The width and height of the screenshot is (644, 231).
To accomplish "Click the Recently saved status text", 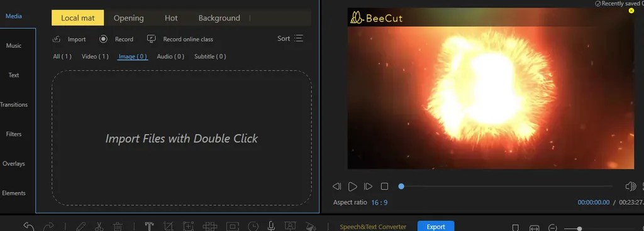I will (x=619, y=4).
